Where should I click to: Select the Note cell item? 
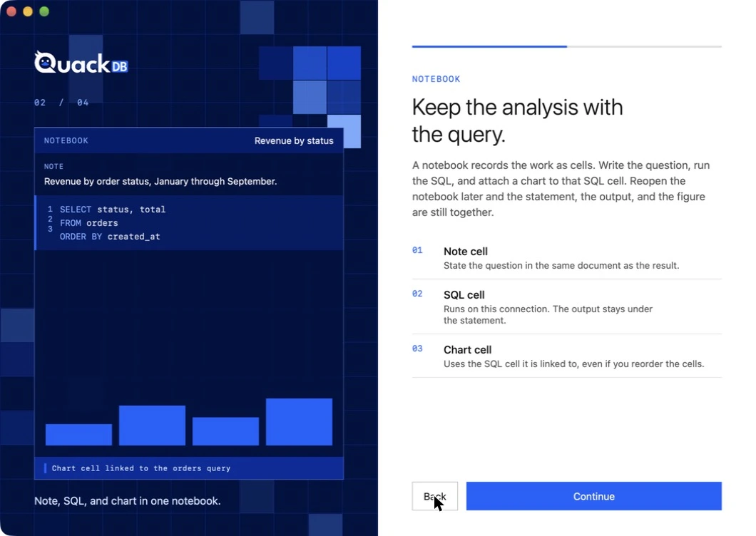pos(566,258)
